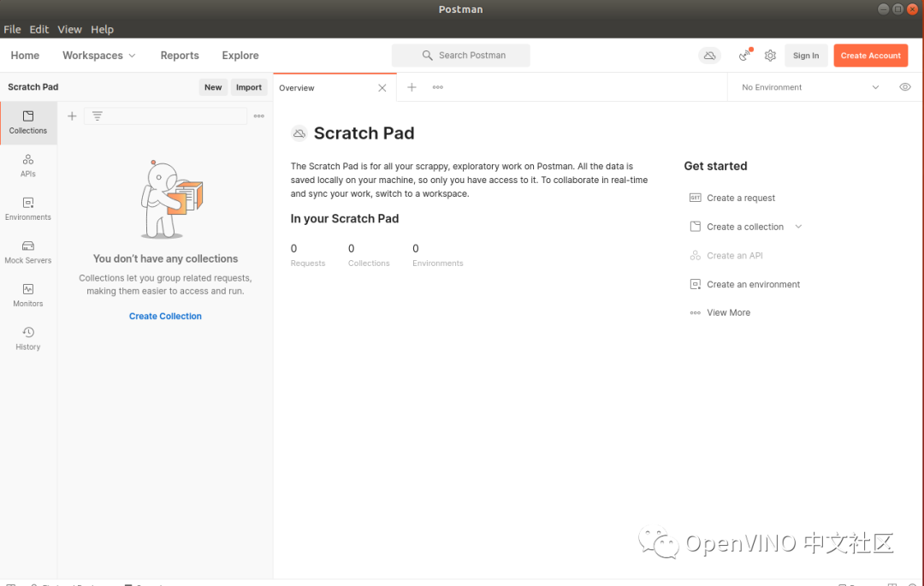This screenshot has width=924, height=586.
Task: Click Create a collection in Get started
Action: coord(745,227)
